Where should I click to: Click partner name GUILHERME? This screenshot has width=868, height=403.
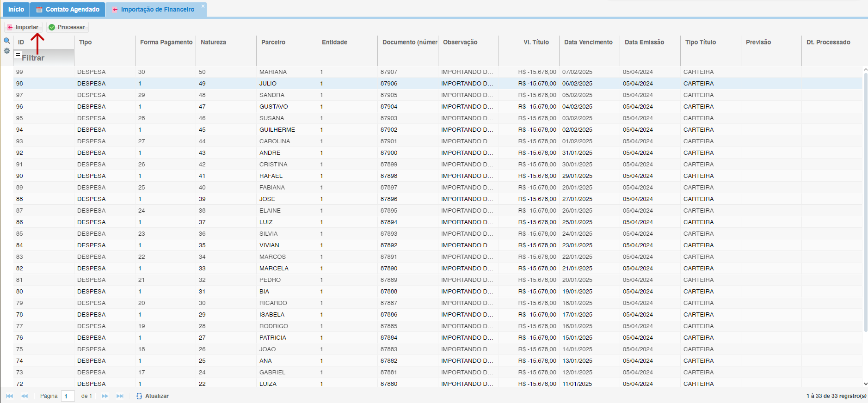pyautogui.click(x=277, y=129)
